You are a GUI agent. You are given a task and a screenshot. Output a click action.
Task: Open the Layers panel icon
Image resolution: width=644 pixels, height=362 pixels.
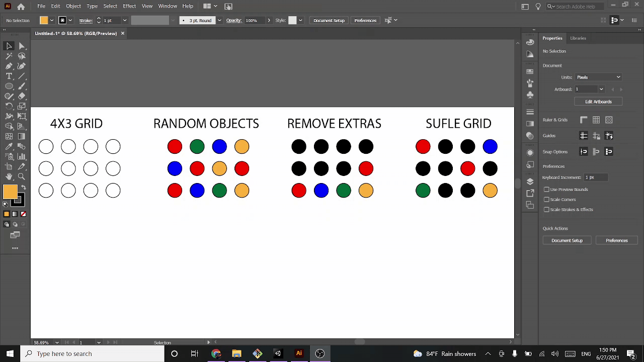pos(530,182)
